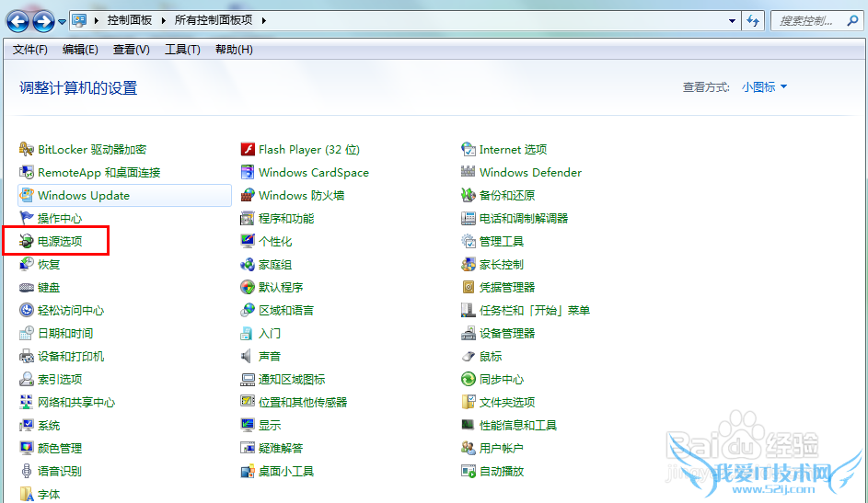Open the 帮助(H) menu
868x503 pixels.
234,50
